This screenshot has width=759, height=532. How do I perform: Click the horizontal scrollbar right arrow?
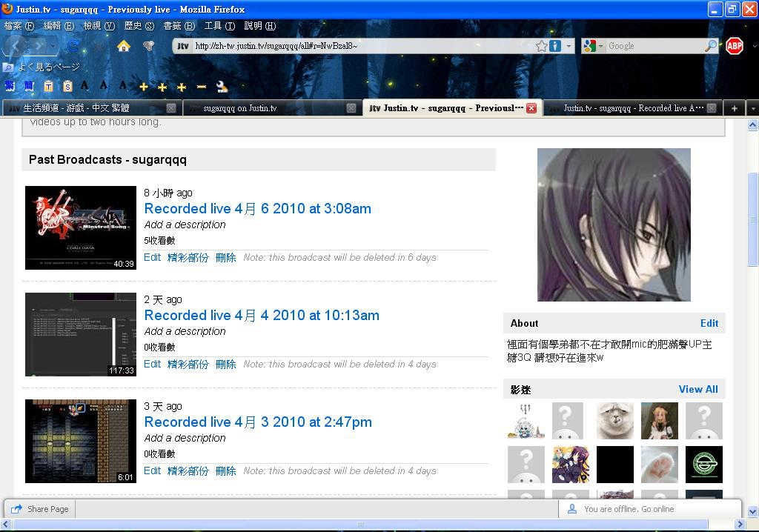(740, 524)
